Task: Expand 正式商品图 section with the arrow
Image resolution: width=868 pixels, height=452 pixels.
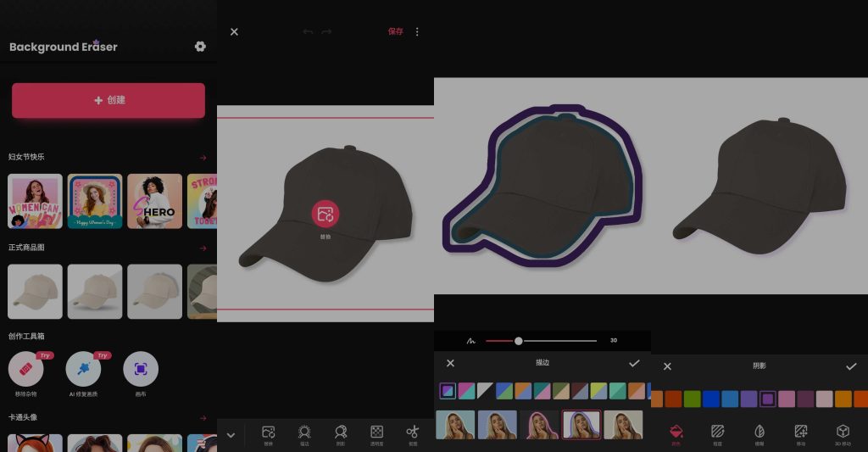Action: pos(203,248)
